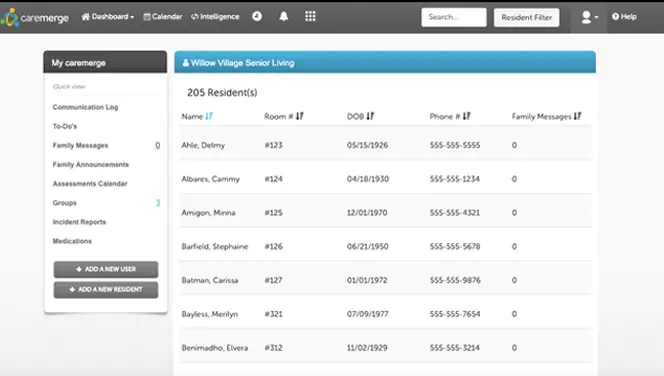This screenshot has height=376, width=664.
Task: Click phone number 555-555-4321
Action: pyautogui.click(x=455, y=213)
